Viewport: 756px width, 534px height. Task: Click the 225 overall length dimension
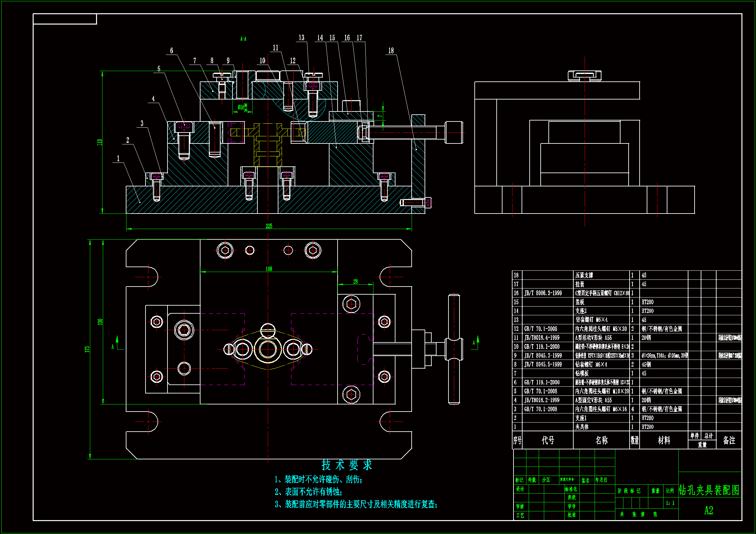coord(269,226)
